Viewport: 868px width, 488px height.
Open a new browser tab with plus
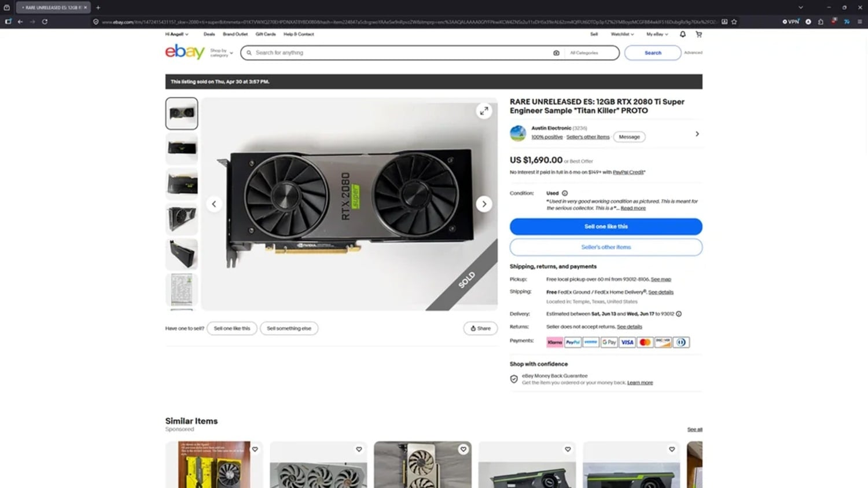(98, 8)
